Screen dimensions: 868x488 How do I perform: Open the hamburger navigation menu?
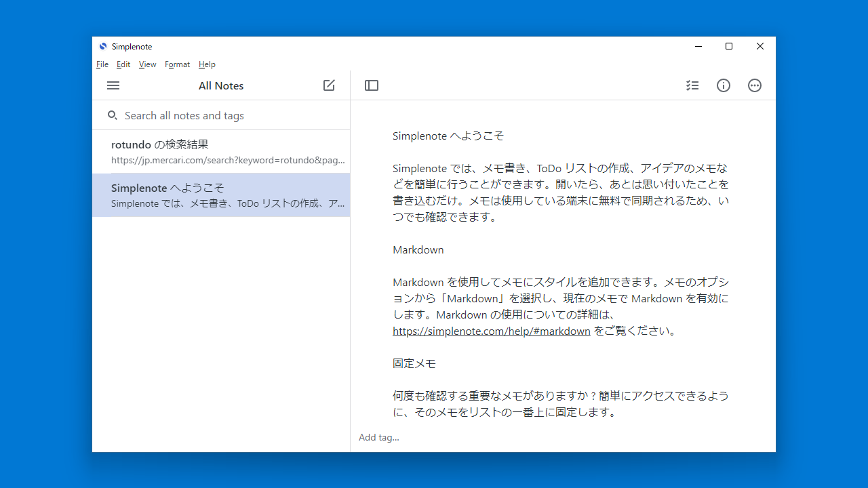coord(113,85)
